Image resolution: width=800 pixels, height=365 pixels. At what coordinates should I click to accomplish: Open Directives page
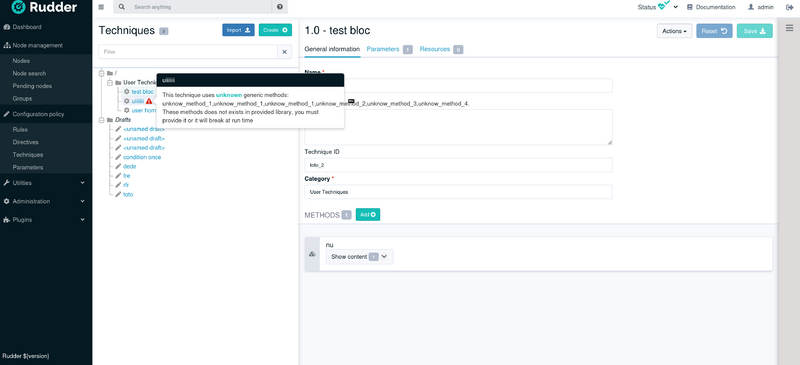click(x=26, y=142)
